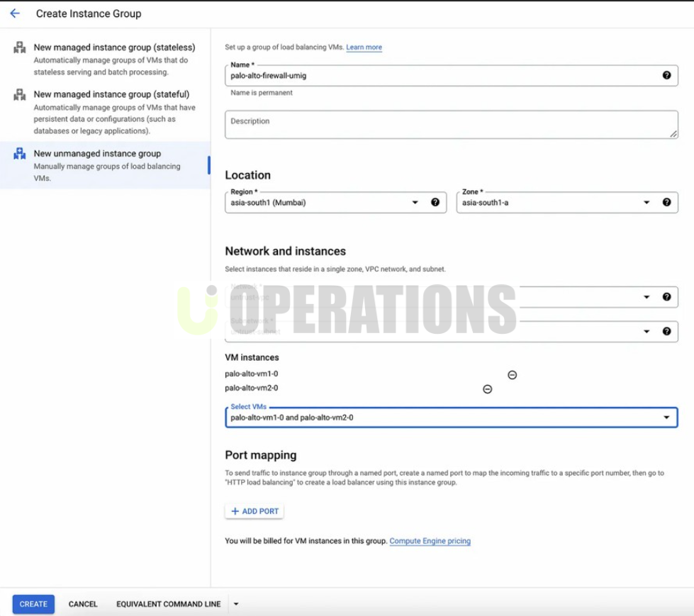Screen dimensions: 694x616
Task: Open help icon for Subnetwork field
Action: coord(666,332)
